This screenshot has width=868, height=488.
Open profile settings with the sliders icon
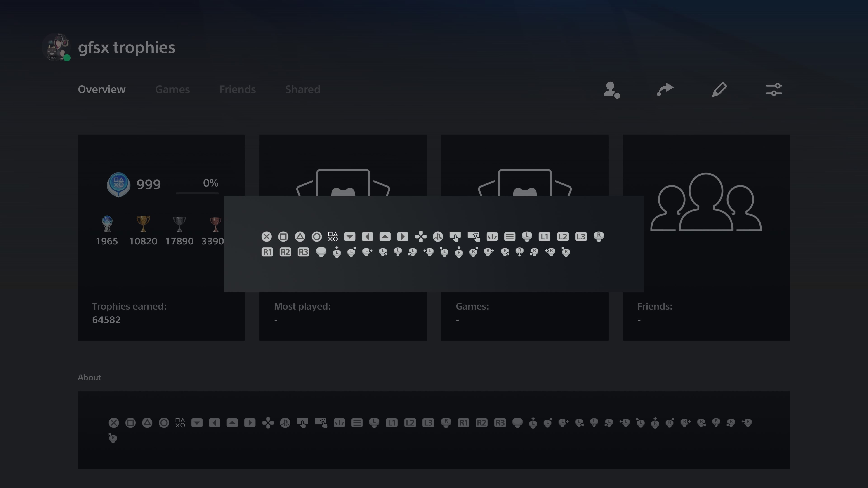click(774, 89)
